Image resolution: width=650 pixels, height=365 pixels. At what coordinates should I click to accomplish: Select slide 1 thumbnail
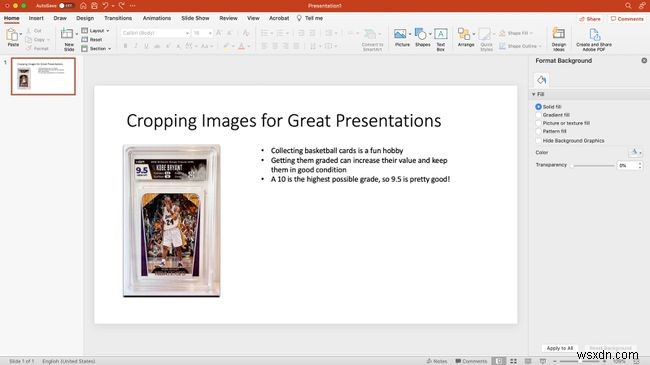(43, 76)
